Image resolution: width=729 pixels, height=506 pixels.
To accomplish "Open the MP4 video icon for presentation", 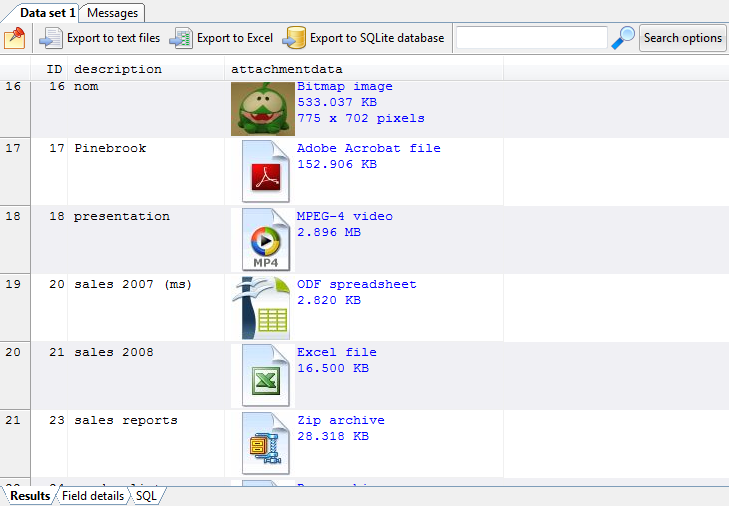I will tap(265, 240).
